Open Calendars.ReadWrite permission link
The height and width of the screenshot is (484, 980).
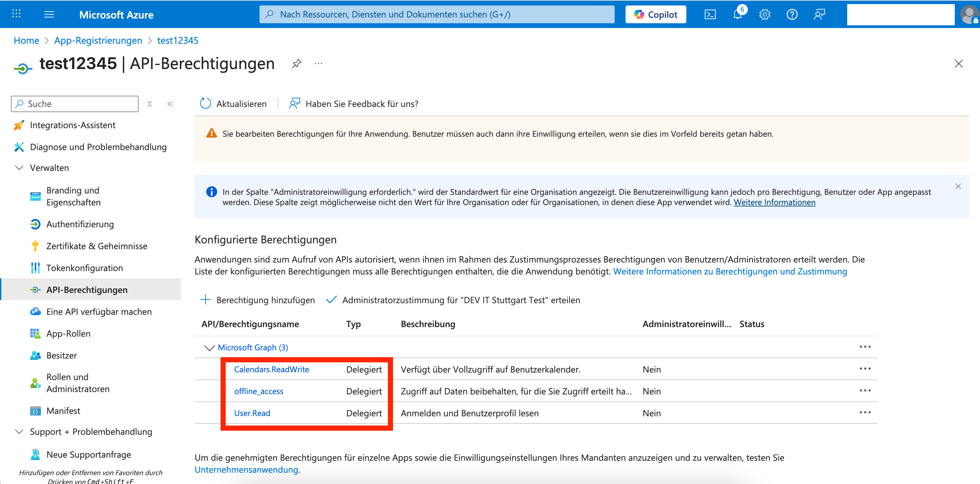pos(271,369)
